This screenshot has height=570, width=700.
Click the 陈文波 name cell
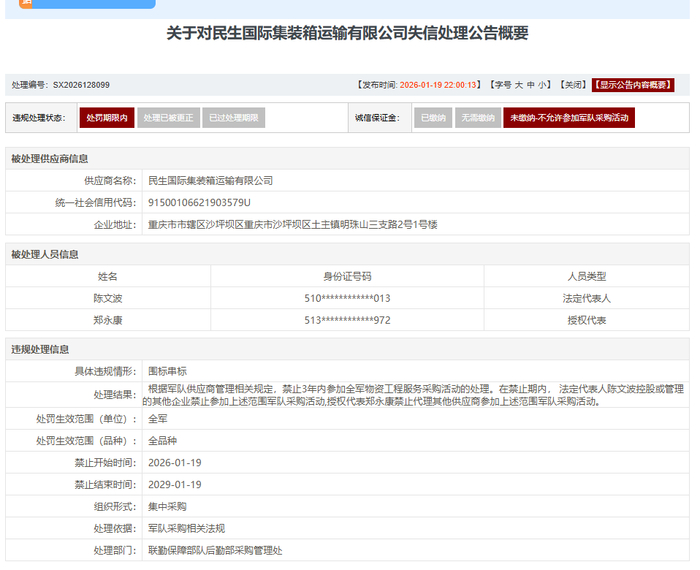point(108,298)
